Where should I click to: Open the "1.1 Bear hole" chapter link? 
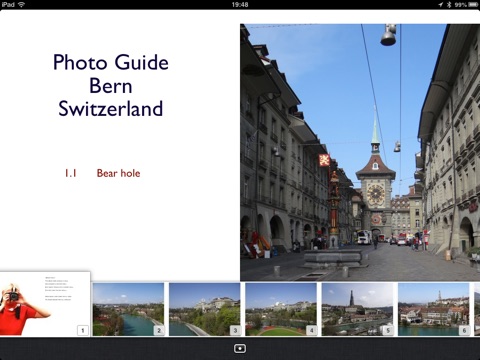tap(102, 173)
